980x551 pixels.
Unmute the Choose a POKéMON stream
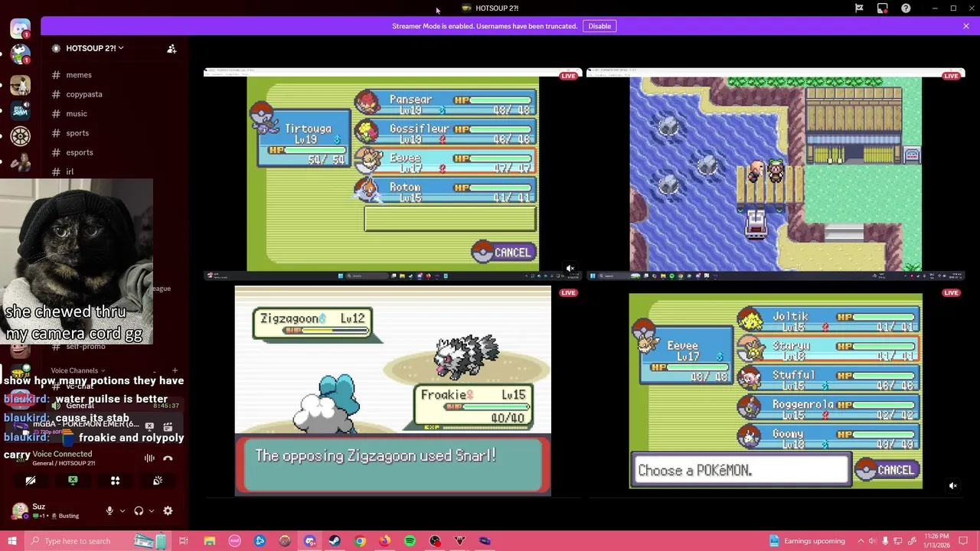pos(953,486)
